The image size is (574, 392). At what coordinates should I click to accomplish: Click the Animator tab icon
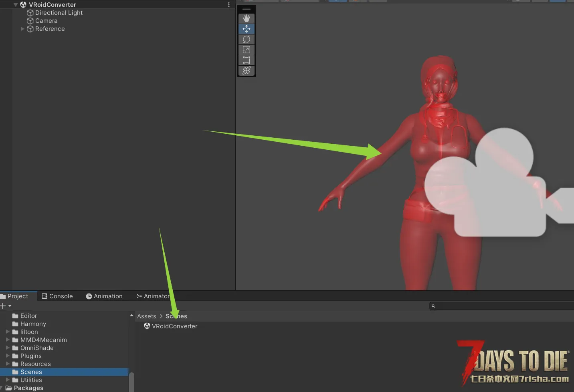139,296
